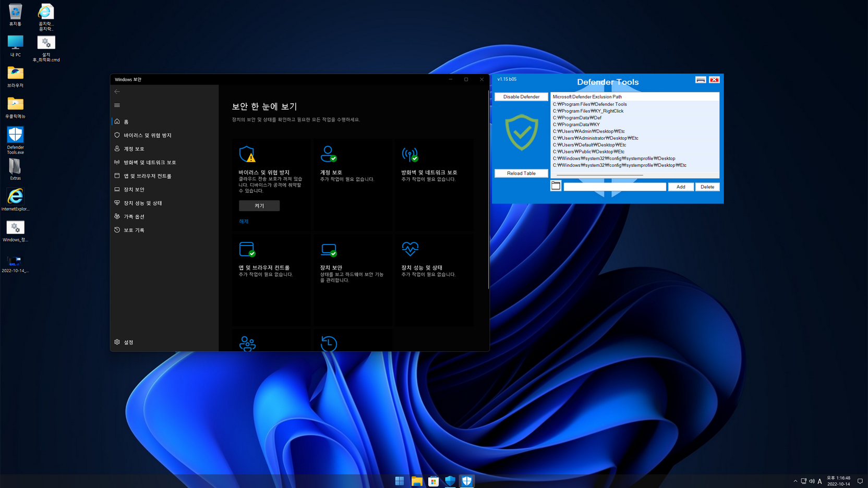The width and height of the screenshot is (868, 488).
Task: Click virus protection warning shield tile icon
Action: (247, 154)
